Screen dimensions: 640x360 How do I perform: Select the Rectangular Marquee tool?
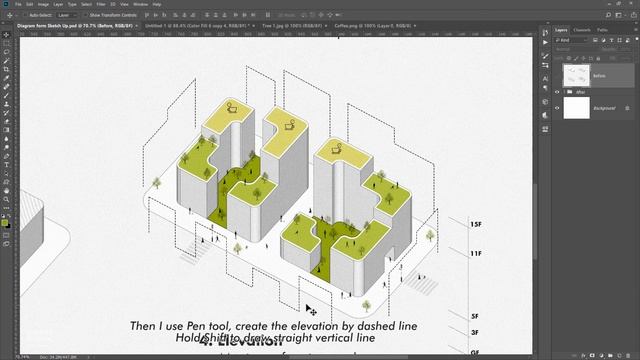[6, 43]
